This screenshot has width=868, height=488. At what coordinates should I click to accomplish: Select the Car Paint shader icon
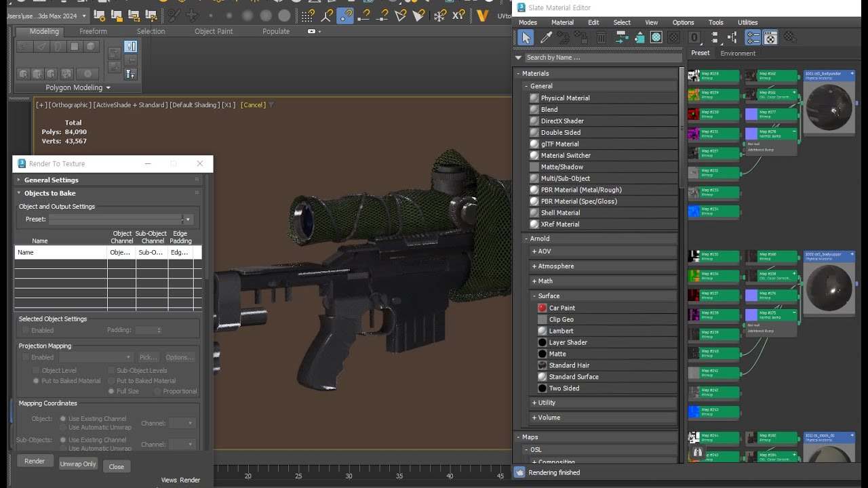pyautogui.click(x=542, y=308)
